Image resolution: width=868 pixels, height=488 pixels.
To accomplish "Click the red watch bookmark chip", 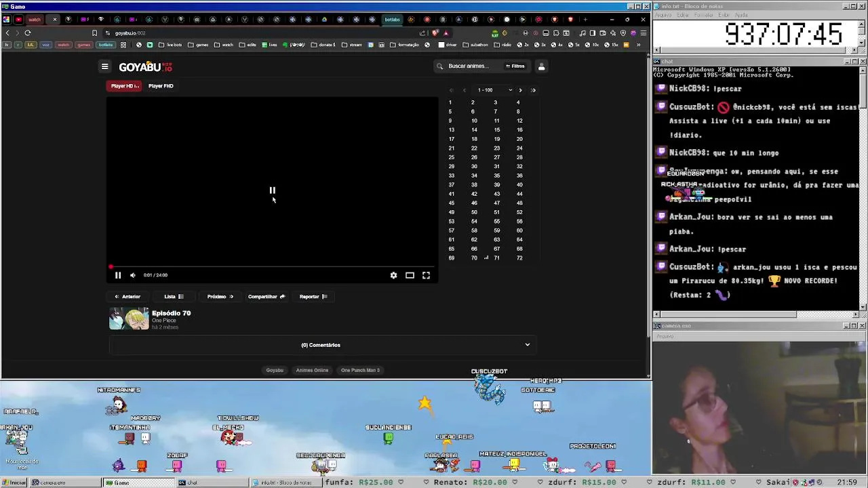I will 63,45.
